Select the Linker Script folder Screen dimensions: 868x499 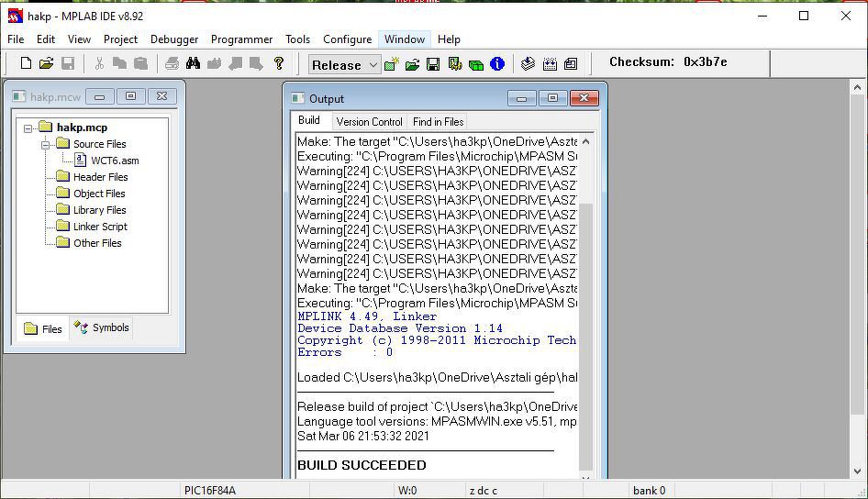pyautogui.click(x=92, y=227)
